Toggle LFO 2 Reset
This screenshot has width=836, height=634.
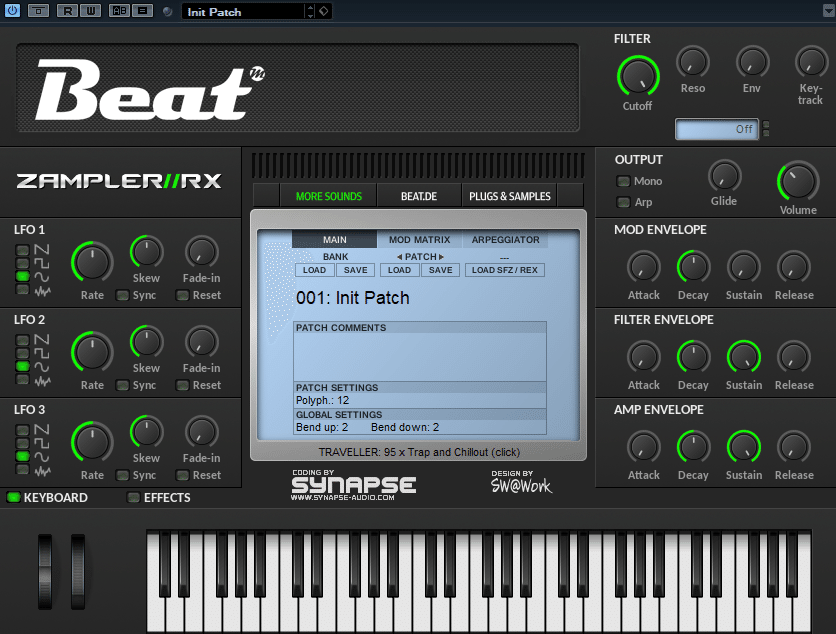(x=182, y=385)
